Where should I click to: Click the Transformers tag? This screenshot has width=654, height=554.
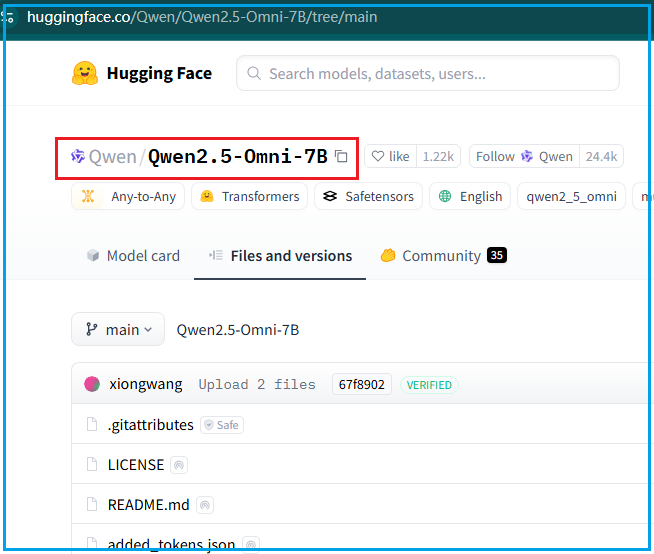[249, 196]
